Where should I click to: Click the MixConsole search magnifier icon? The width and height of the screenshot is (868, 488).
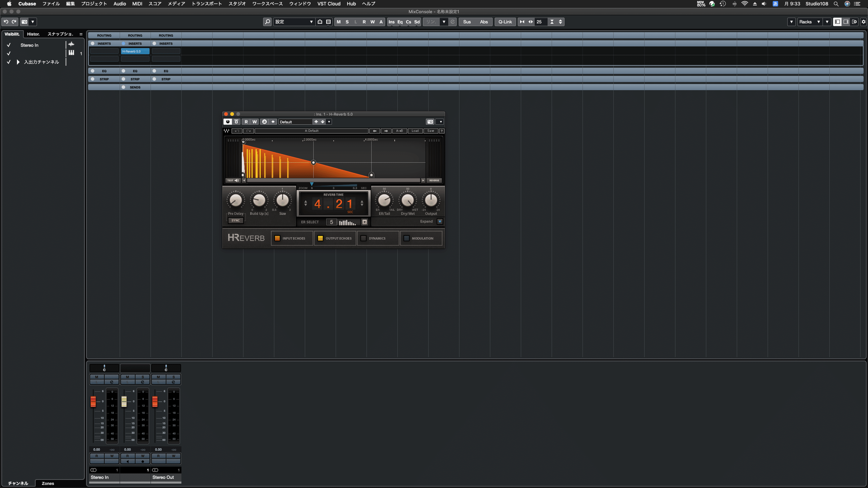(x=267, y=22)
